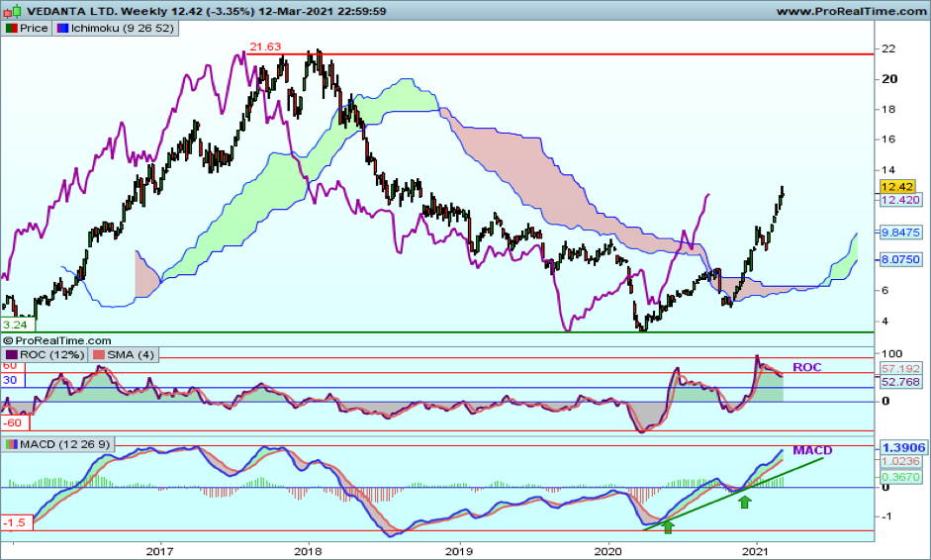931x560 pixels.
Task: Click the © ProRealTime.com copyright text
Action: coord(57,341)
